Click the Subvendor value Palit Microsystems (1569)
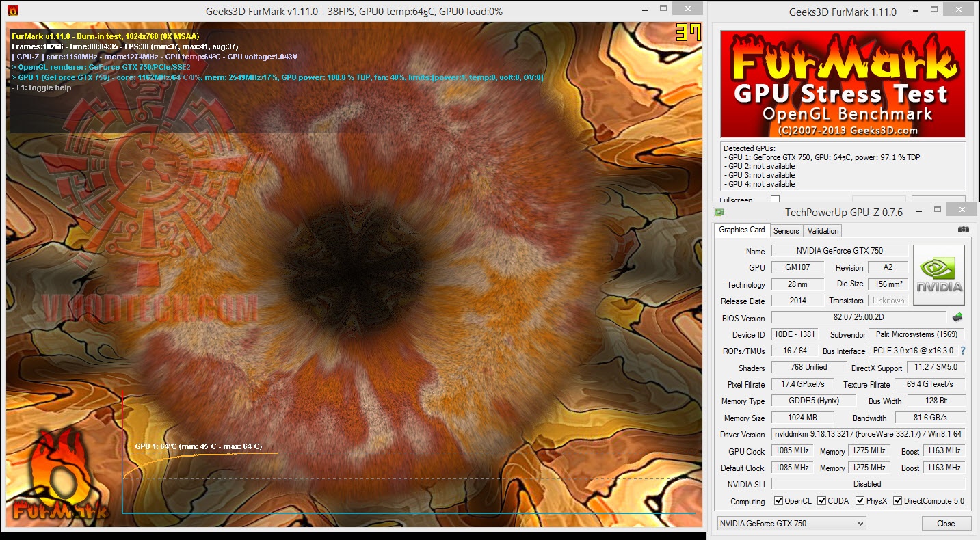The height and width of the screenshot is (540, 980). [916, 334]
